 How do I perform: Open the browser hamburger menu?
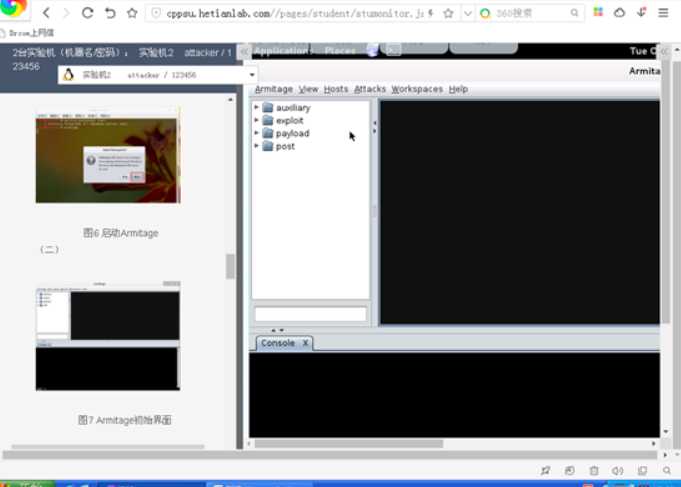click(x=663, y=13)
